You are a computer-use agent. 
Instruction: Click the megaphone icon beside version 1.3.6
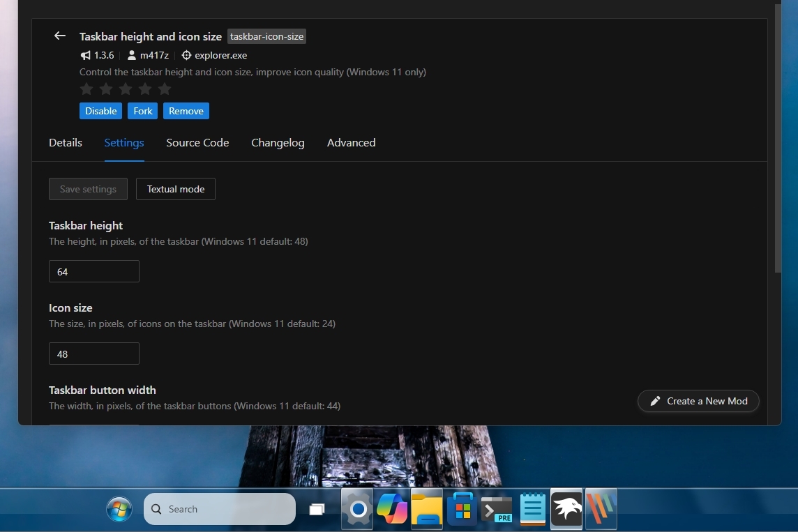tap(85, 55)
